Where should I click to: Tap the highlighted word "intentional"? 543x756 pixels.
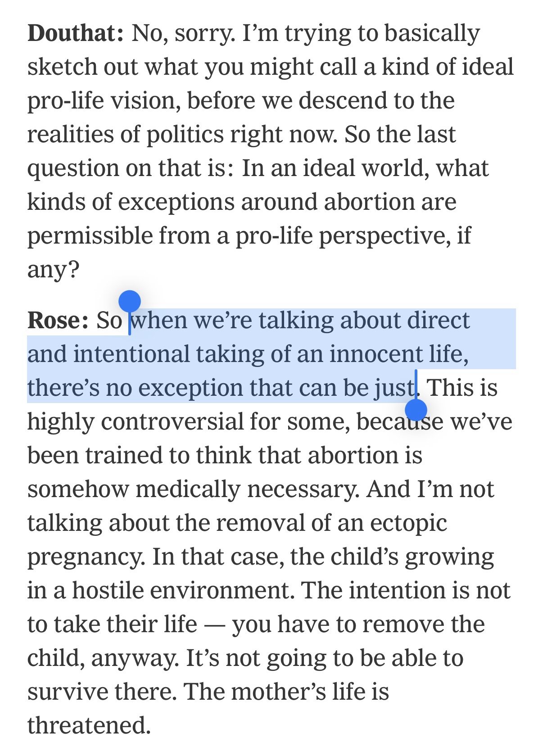pyautogui.click(x=131, y=354)
